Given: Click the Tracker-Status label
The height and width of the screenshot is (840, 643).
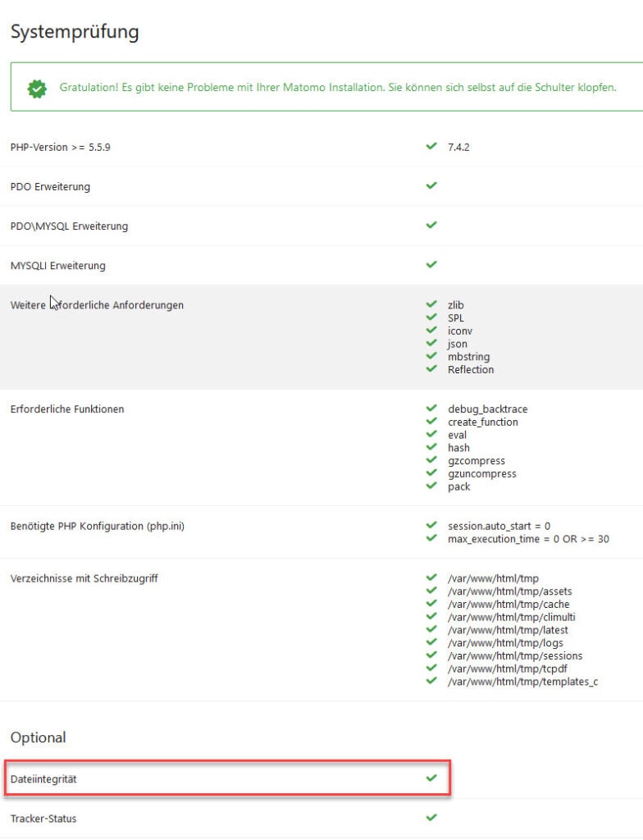Looking at the screenshot, I should pyautogui.click(x=43, y=819).
